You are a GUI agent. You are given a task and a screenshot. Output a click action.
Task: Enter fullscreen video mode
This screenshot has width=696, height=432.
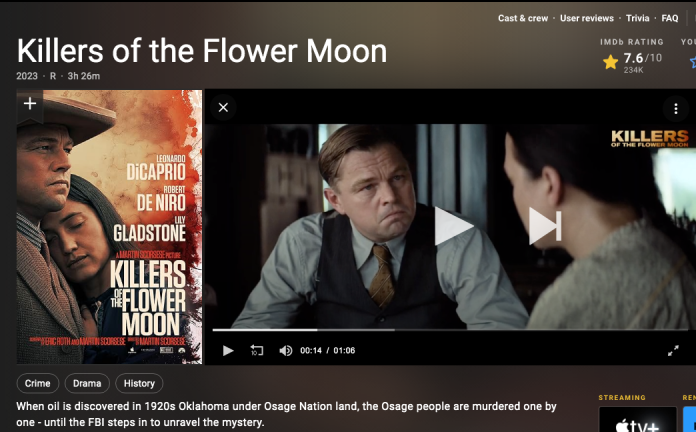pyautogui.click(x=673, y=351)
